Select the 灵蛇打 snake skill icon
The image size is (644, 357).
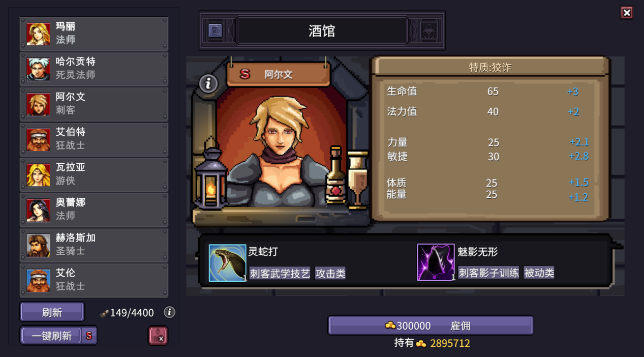pos(227,263)
